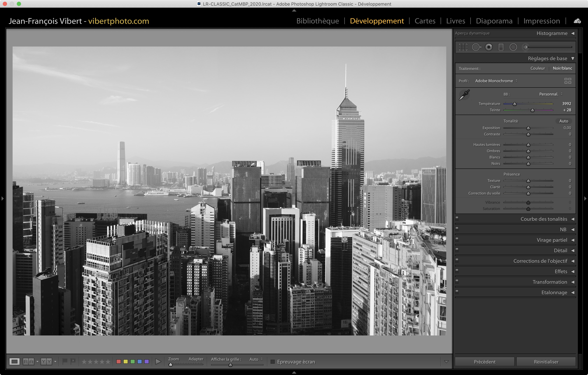Toggle the Courbe des tonalités panel switch
588x375 pixels.
click(457, 218)
